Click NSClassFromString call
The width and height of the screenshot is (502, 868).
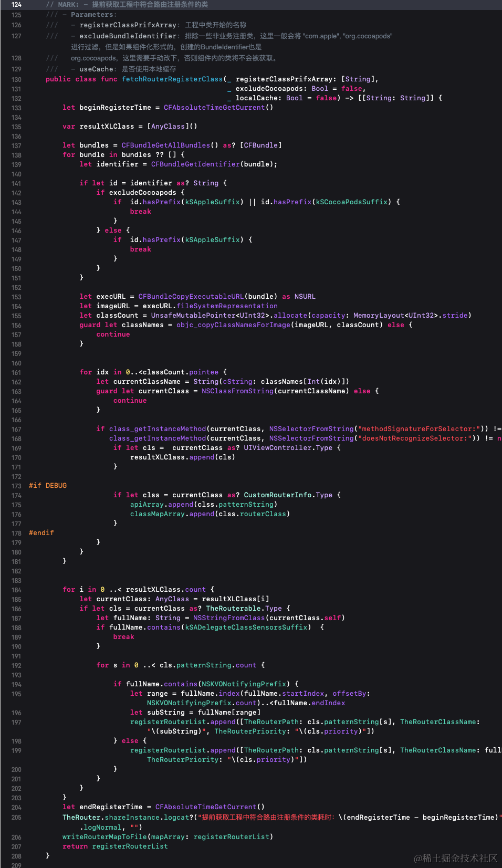point(237,391)
